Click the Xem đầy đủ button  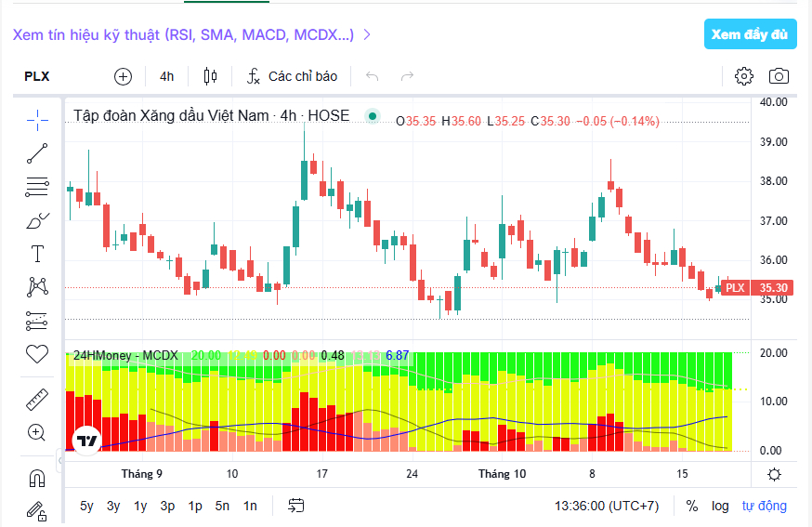pos(751,34)
